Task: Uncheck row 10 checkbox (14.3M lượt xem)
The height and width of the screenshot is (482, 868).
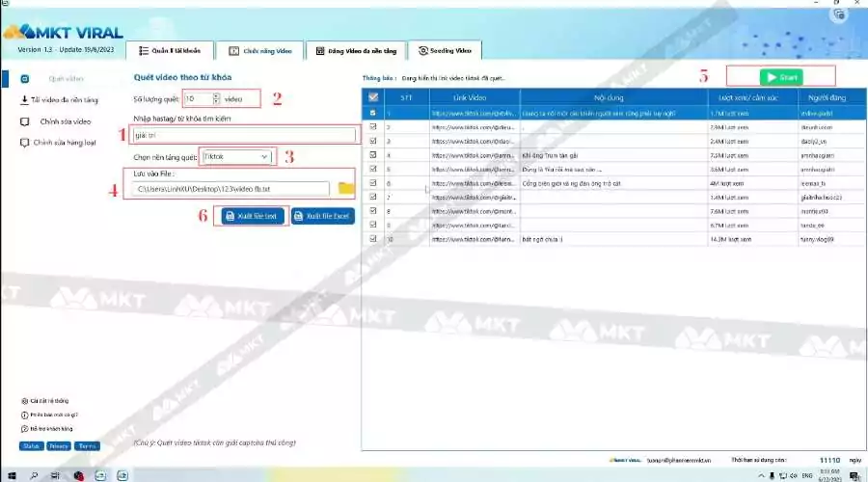Action: (x=372, y=239)
